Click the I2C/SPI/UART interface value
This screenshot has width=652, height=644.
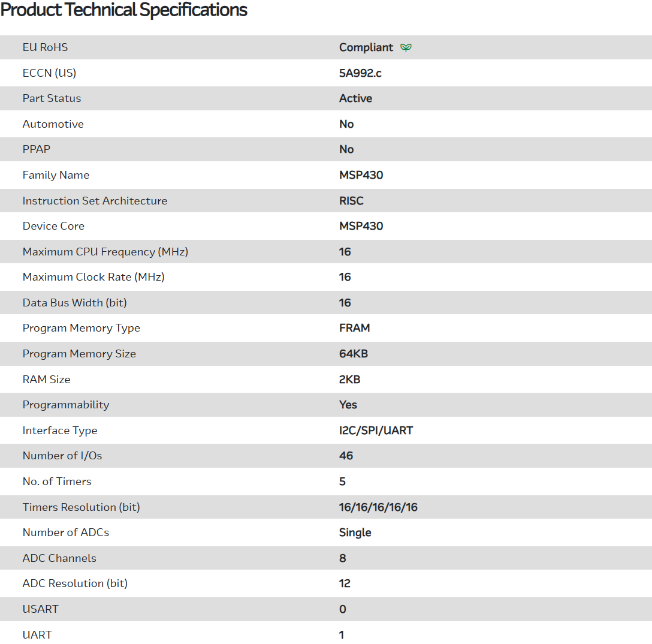(376, 431)
